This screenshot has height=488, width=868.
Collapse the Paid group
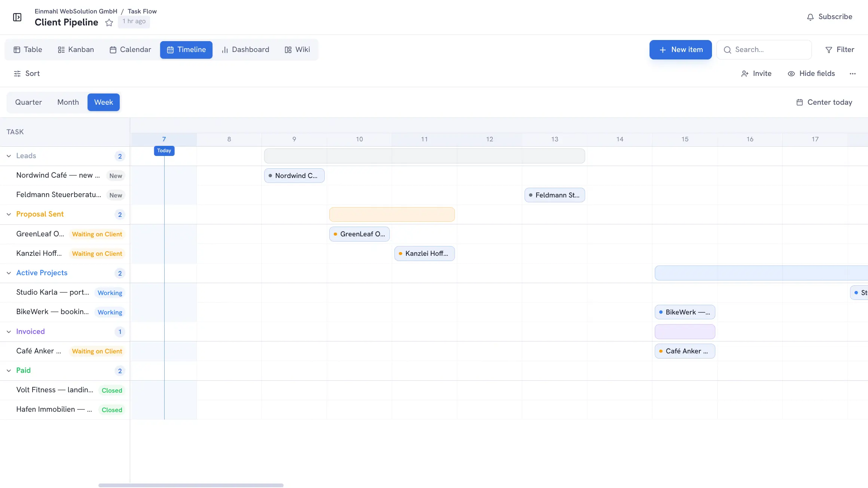(9, 371)
